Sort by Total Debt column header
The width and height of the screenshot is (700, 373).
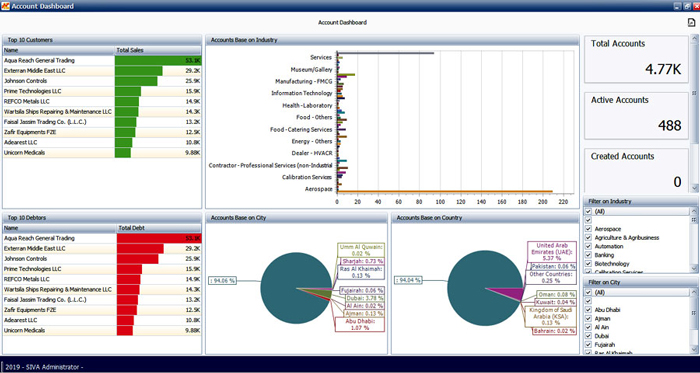point(159,228)
